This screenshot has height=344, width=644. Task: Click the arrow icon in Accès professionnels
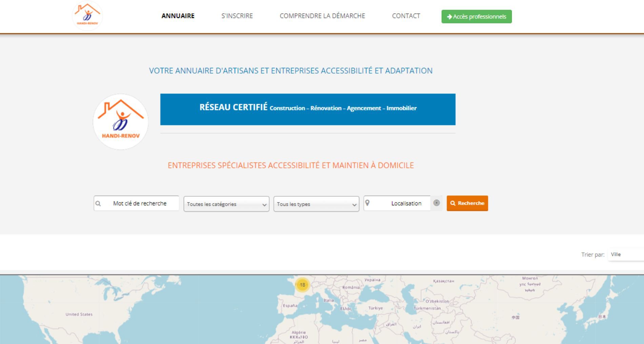click(x=449, y=17)
